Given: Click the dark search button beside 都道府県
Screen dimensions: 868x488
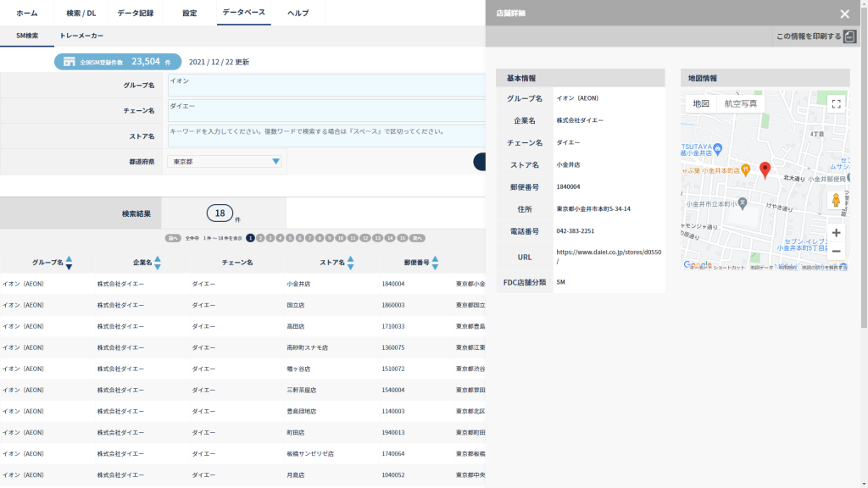Looking at the screenshot, I should pyautogui.click(x=480, y=162).
